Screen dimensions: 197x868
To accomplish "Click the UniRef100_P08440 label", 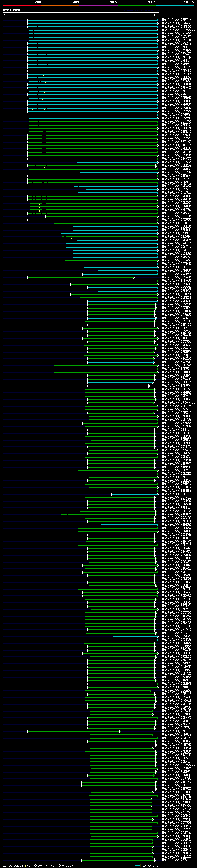I will [x=176, y=548].
